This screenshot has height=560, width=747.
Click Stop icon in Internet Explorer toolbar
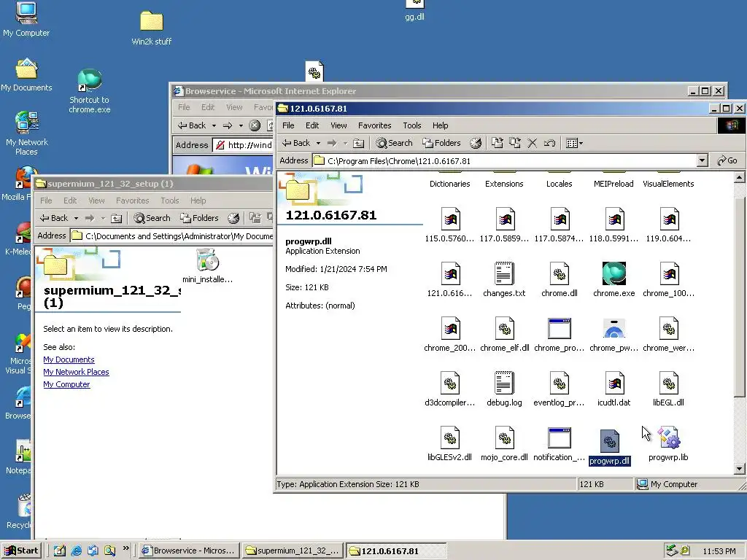255,125
